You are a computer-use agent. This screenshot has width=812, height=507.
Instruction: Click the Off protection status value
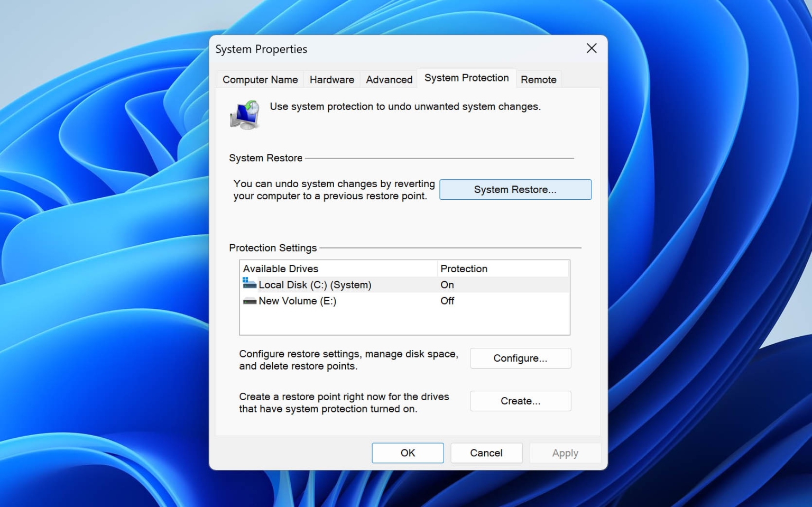(447, 301)
